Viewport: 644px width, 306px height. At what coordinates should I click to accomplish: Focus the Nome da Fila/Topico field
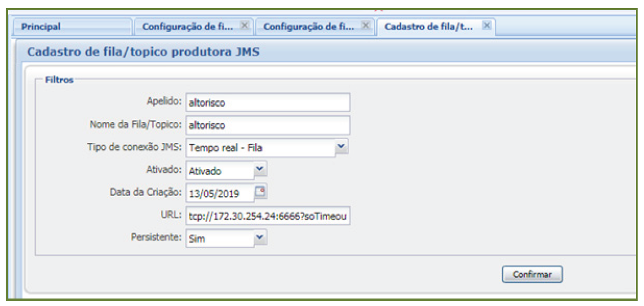click(267, 125)
